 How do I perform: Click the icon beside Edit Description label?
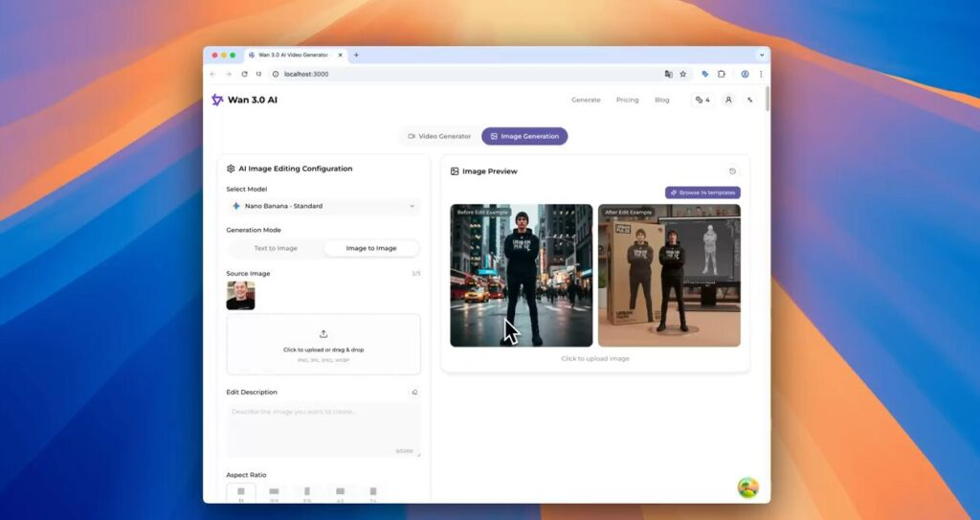414,393
